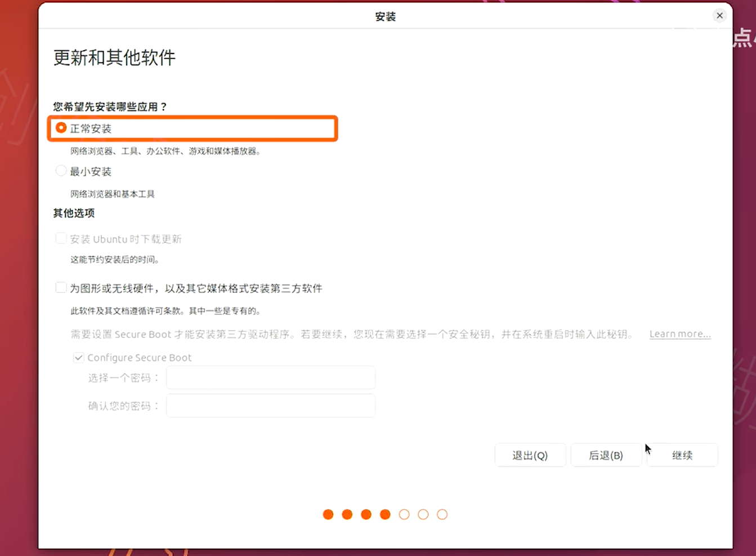Viewport: 756px width, 556px height.
Task: Click the second orange progress dot
Action: [x=347, y=514]
